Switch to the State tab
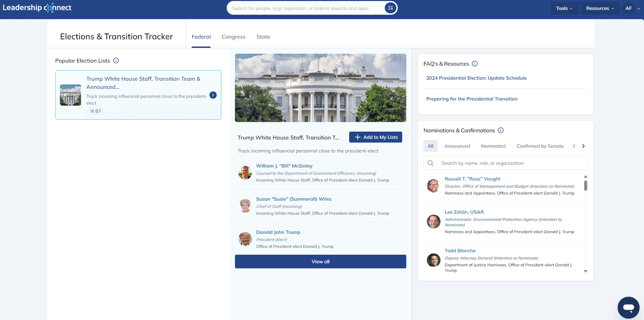The width and height of the screenshot is (644, 320). [263, 37]
